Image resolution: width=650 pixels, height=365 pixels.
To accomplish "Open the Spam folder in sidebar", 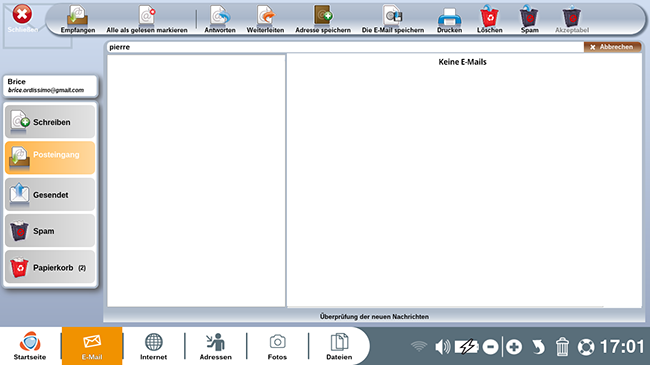I will pos(50,231).
